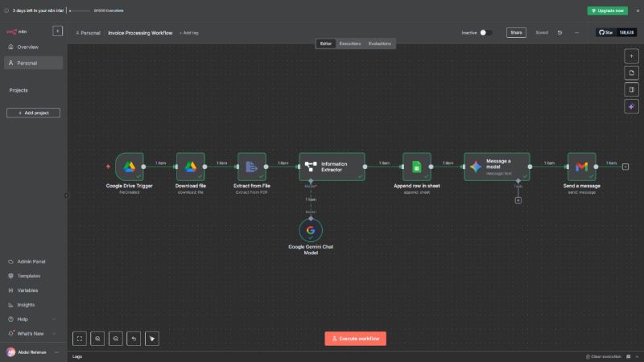The image size is (644, 362).
Task: Click the Logs panel expand chevron at bottom right
Action: coord(637,356)
